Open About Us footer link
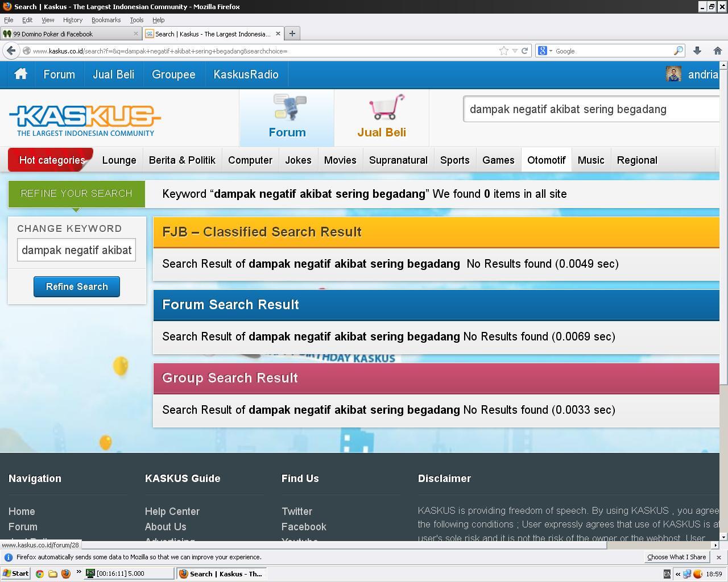The width and height of the screenshot is (728, 582). [x=166, y=527]
